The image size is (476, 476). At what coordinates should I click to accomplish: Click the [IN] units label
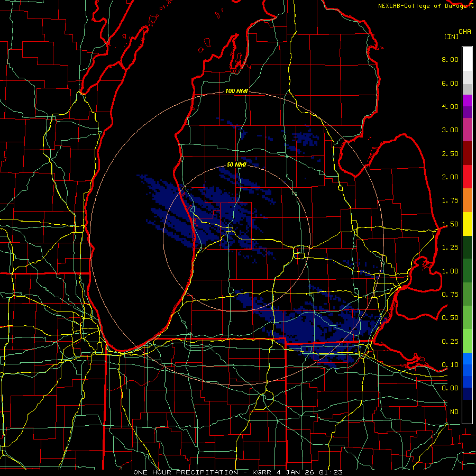[x=451, y=36]
